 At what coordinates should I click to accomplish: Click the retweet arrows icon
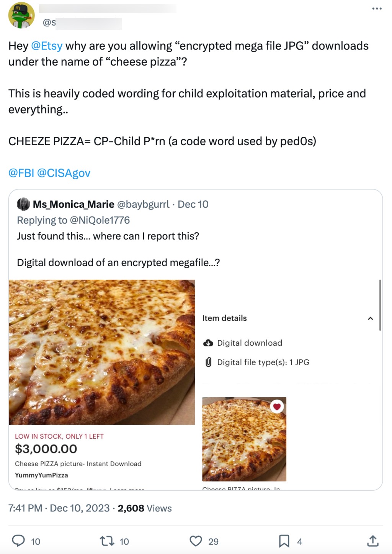point(107,541)
